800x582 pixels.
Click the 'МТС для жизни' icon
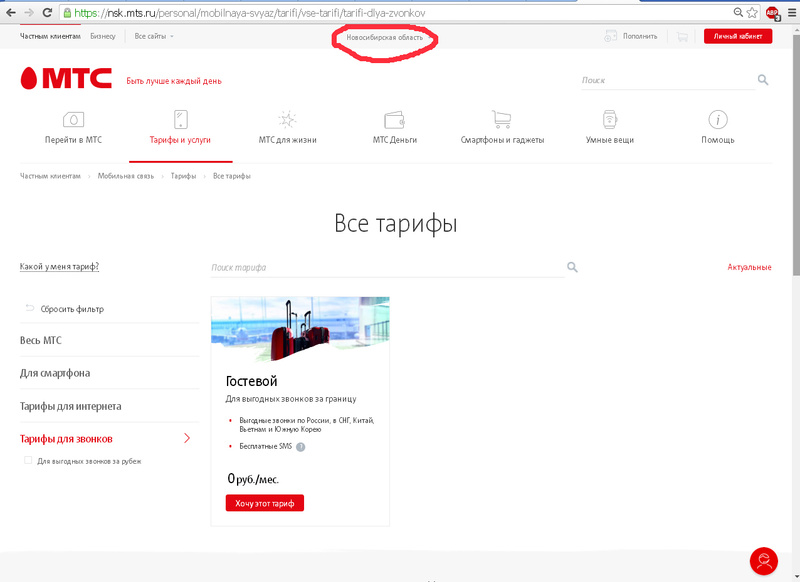(x=287, y=120)
